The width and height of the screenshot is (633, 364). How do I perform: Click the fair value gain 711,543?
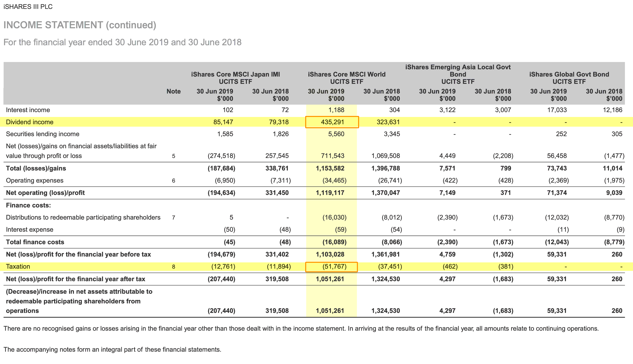333,156
